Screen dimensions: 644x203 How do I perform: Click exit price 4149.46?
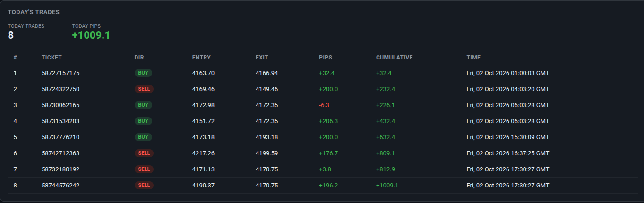[267, 89]
